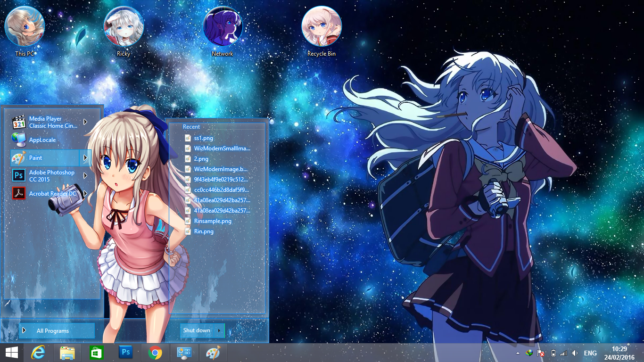Open Google Chrome from the taskbar
The width and height of the screenshot is (644, 362).
155,353
